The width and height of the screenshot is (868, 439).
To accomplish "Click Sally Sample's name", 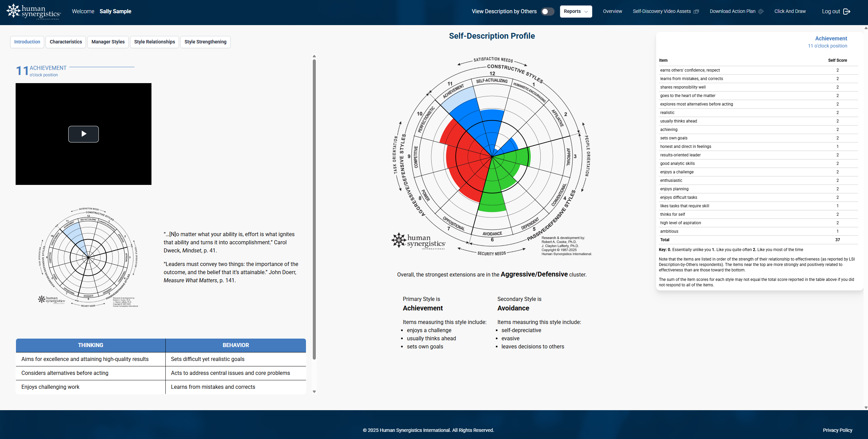I will coord(115,11).
